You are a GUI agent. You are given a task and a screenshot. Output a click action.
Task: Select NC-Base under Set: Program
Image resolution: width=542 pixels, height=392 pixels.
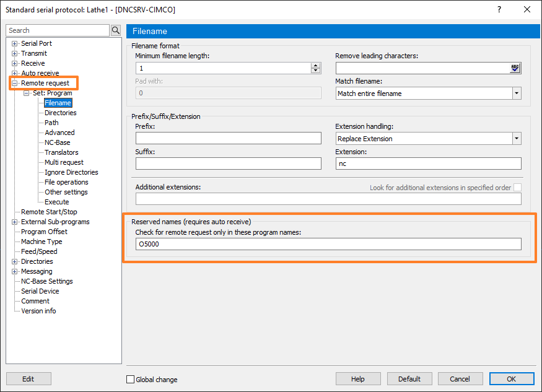click(x=58, y=142)
